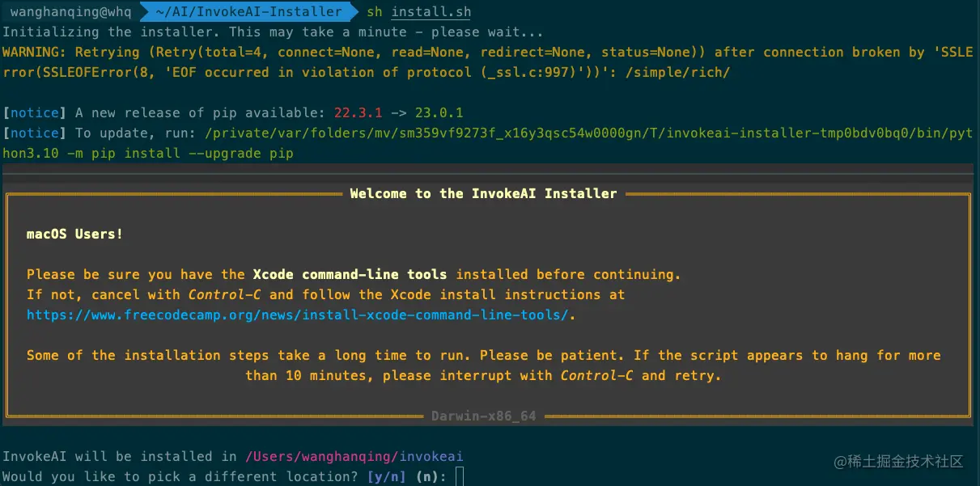This screenshot has height=486, width=980.
Task: Select the /Users/wanghanqing/invokeai install path
Action: point(354,457)
